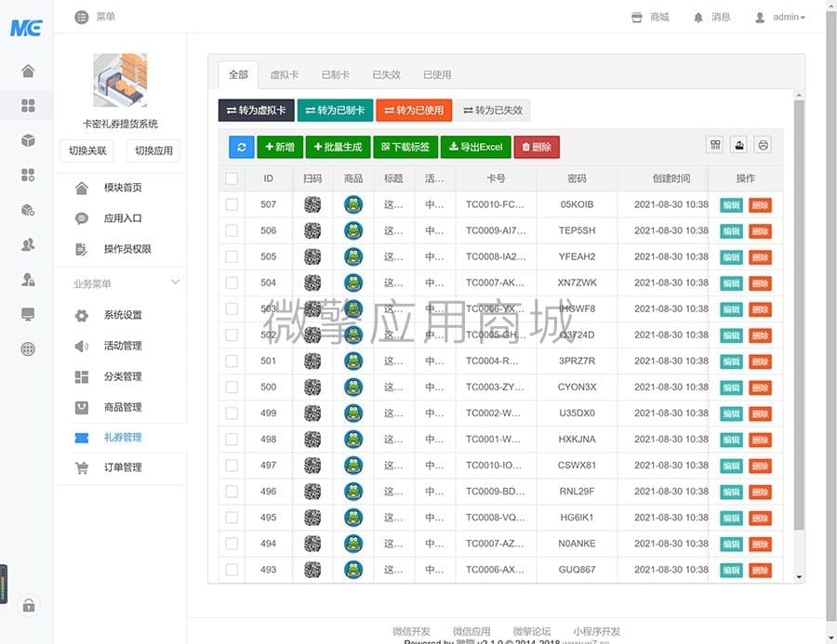Click the print icon in the table toolbar
This screenshot has height=644, width=837.
point(763,145)
